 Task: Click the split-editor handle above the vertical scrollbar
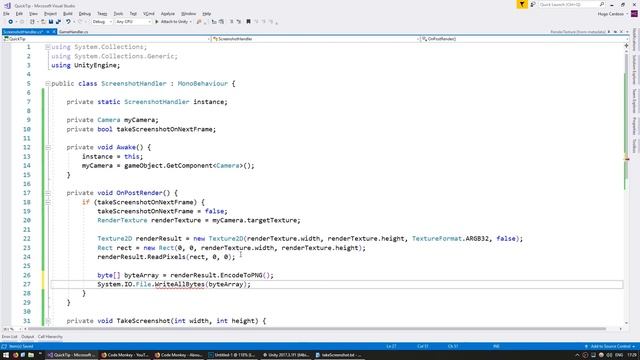click(626, 46)
